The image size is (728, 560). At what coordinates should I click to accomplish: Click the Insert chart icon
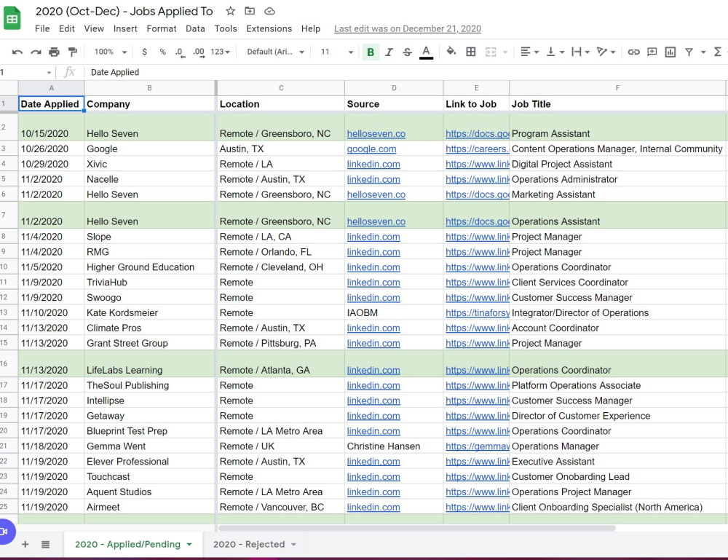tap(670, 52)
